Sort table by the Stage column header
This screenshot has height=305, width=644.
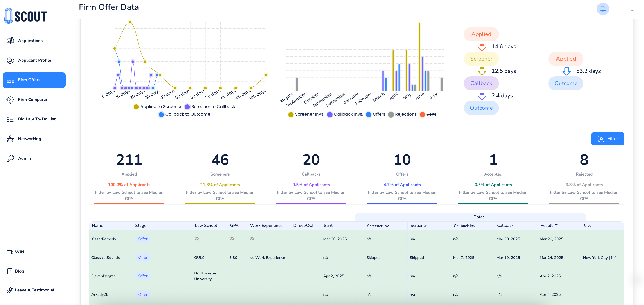tap(141, 226)
